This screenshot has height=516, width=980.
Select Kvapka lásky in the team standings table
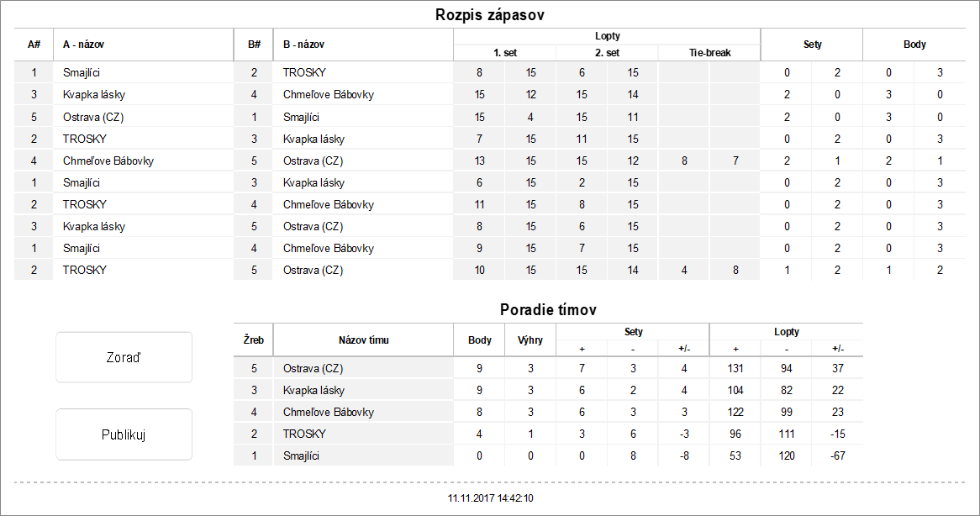click(x=313, y=390)
